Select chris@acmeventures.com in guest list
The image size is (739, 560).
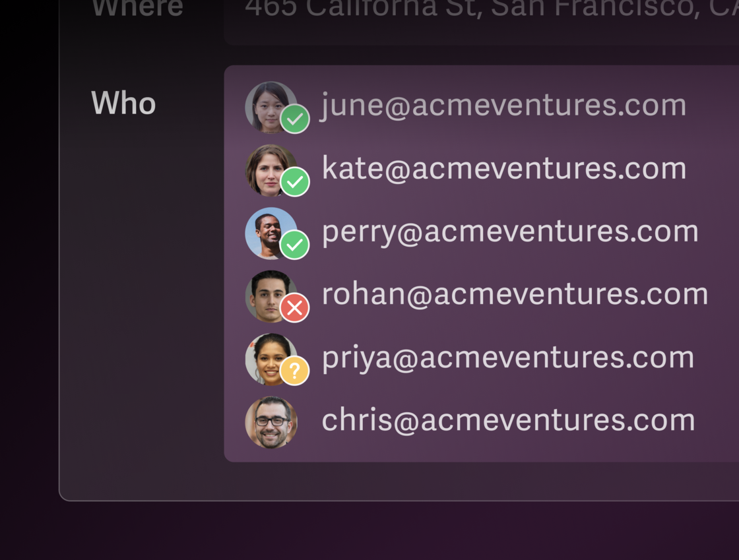(x=508, y=421)
